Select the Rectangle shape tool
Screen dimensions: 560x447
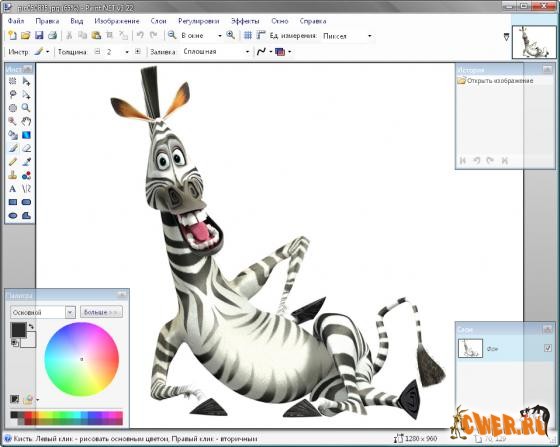pyautogui.click(x=12, y=202)
